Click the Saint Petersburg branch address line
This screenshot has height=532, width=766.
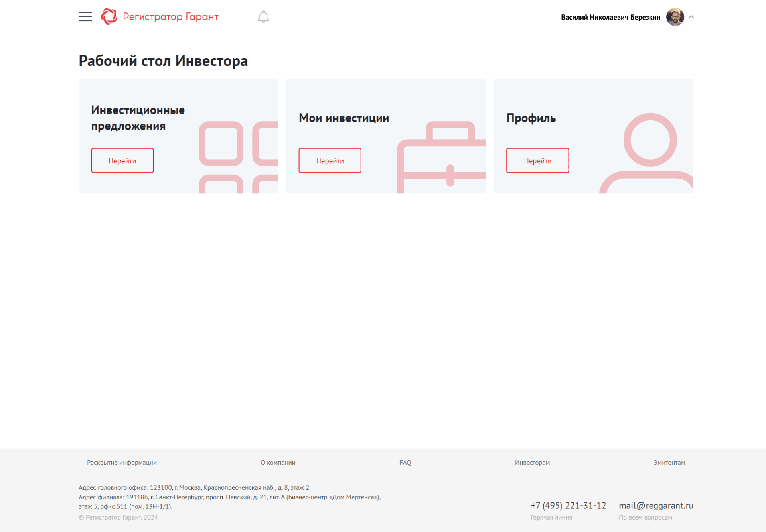point(230,502)
